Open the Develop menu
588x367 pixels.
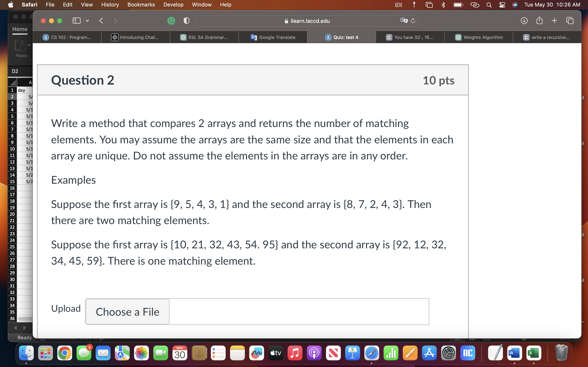[x=173, y=5]
